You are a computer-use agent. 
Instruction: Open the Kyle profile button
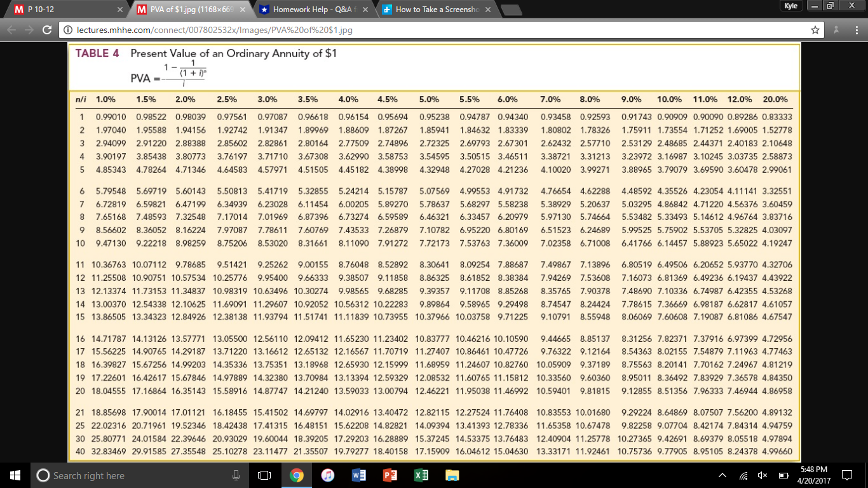(x=790, y=5)
